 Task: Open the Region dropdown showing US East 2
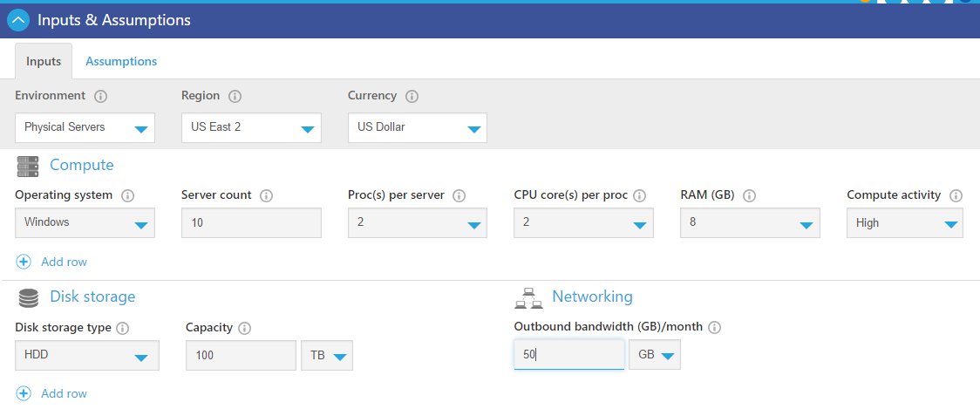pyautogui.click(x=251, y=127)
